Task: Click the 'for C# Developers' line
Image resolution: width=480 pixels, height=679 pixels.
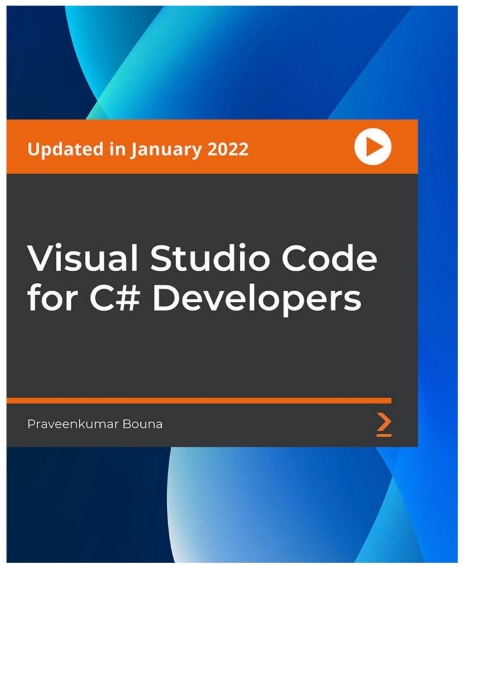Action: (x=194, y=298)
